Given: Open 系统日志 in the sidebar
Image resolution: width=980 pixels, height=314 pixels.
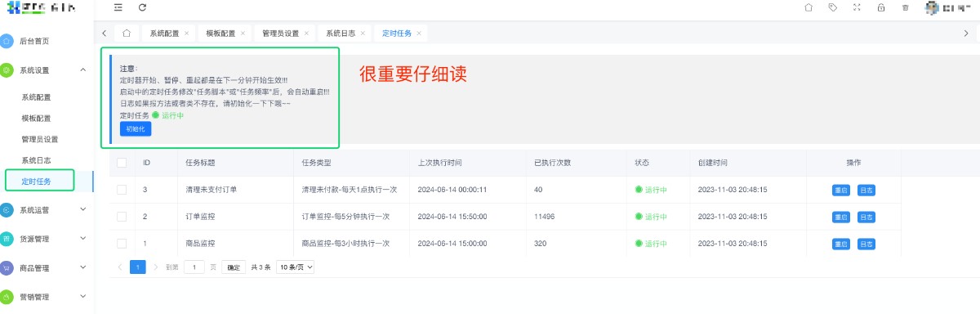Looking at the screenshot, I should click(x=36, y=160).
